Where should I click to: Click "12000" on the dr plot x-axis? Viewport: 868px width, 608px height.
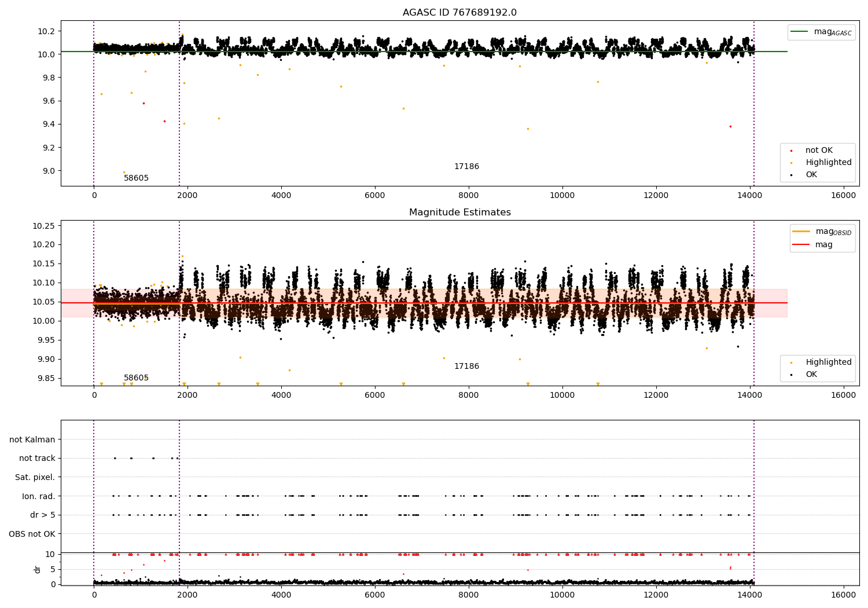point(656,595)
